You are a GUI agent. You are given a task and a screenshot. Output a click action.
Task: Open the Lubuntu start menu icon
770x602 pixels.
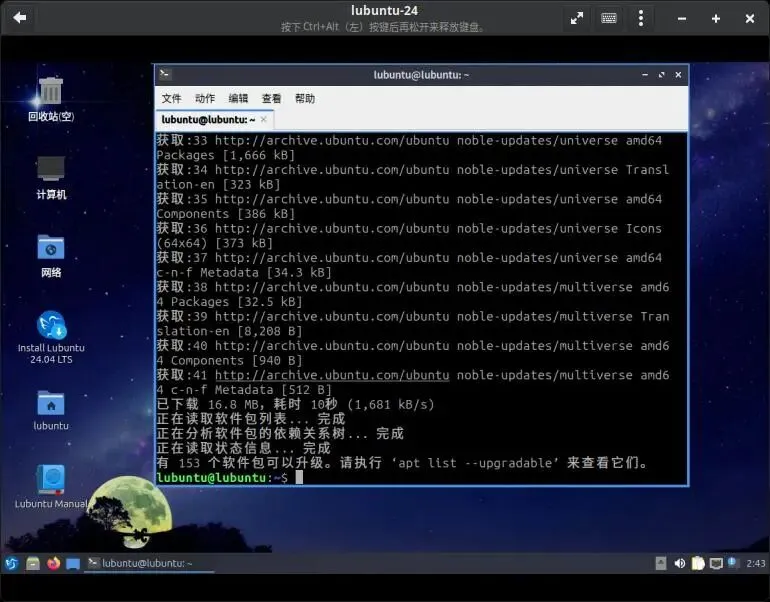(x=12, y=563)
